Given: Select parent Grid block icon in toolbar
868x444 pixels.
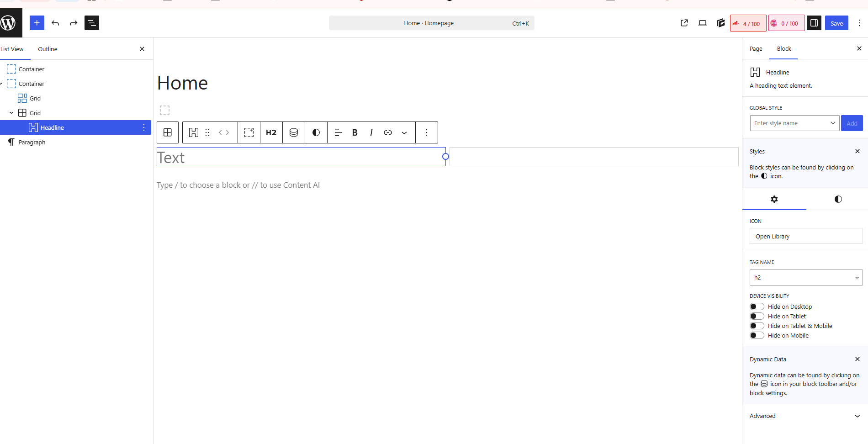Looking at the screenshot, I should 168,132.
